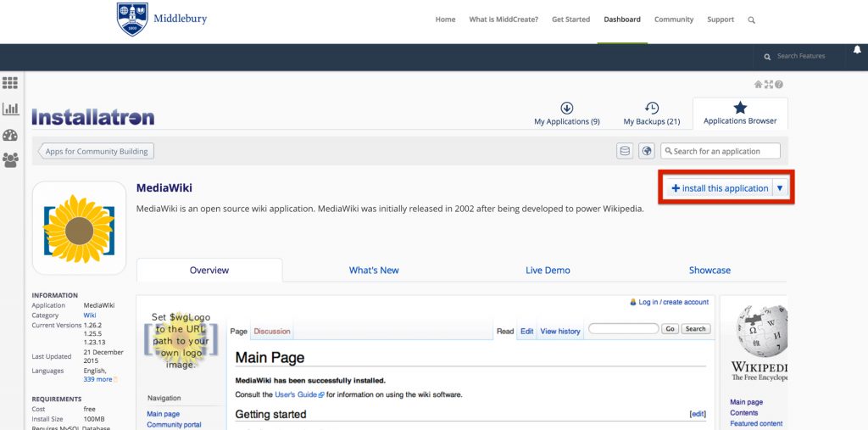Screen dimensions: 868x430
Task: Click the wiki Go button
Action: (x=670, y=328)
